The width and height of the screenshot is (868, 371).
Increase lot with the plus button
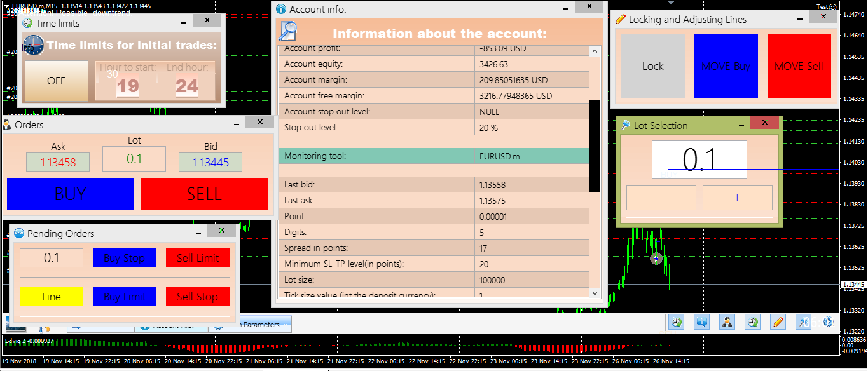pos(738,198)
